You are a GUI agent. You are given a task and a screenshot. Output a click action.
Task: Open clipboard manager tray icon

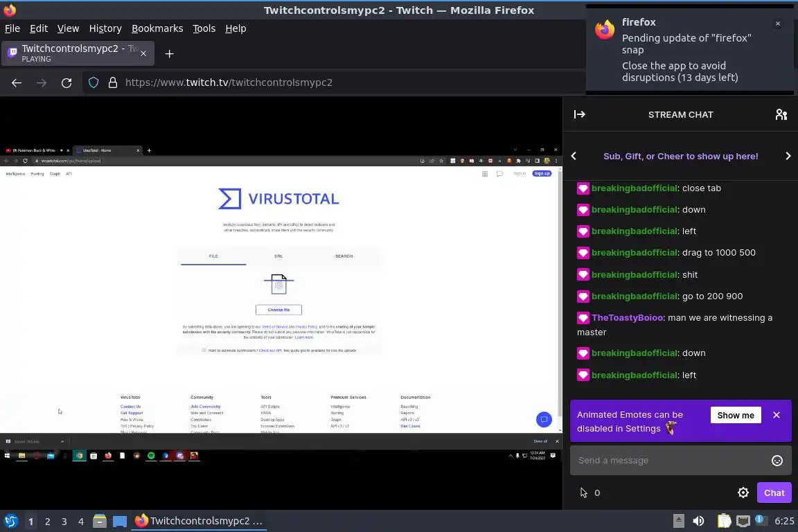pos(724,521)
